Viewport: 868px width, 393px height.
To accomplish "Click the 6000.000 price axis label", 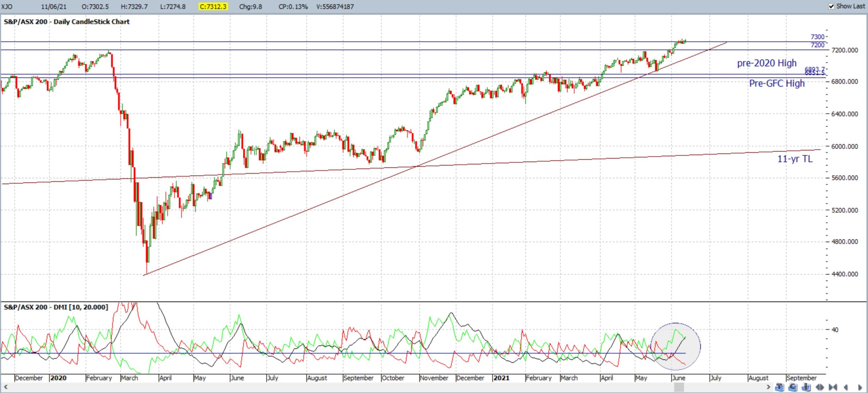I will [x=844, y=147].
